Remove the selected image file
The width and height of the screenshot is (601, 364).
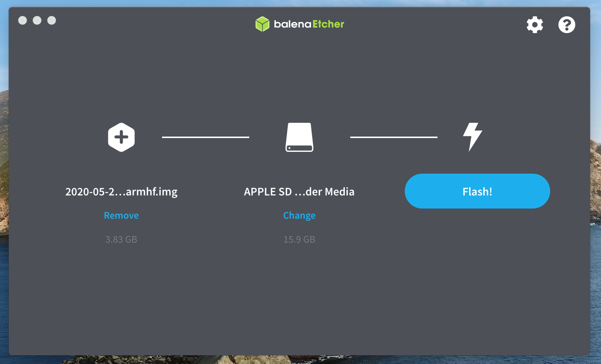pos(121,215)
